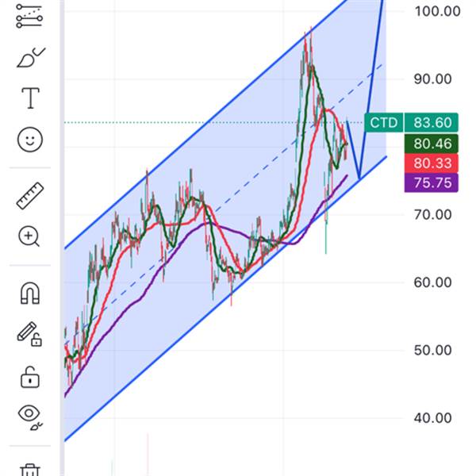Select the Brush drawing tool
Screen dimensions: 476x476
click(31, 57)
